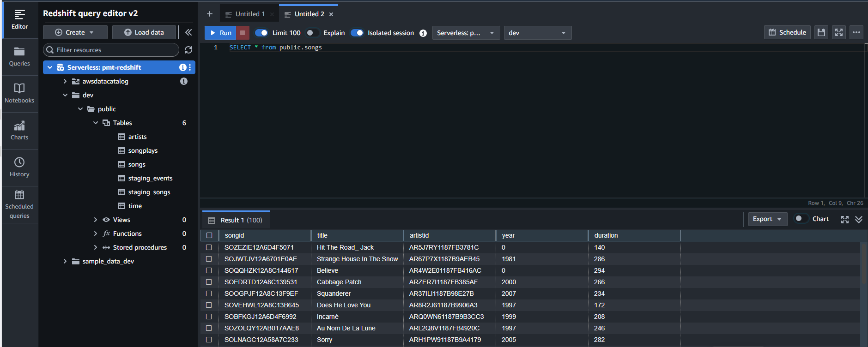Click the Load data button
The height and width of the screenshot is (347, 868).
coord(145,32)
